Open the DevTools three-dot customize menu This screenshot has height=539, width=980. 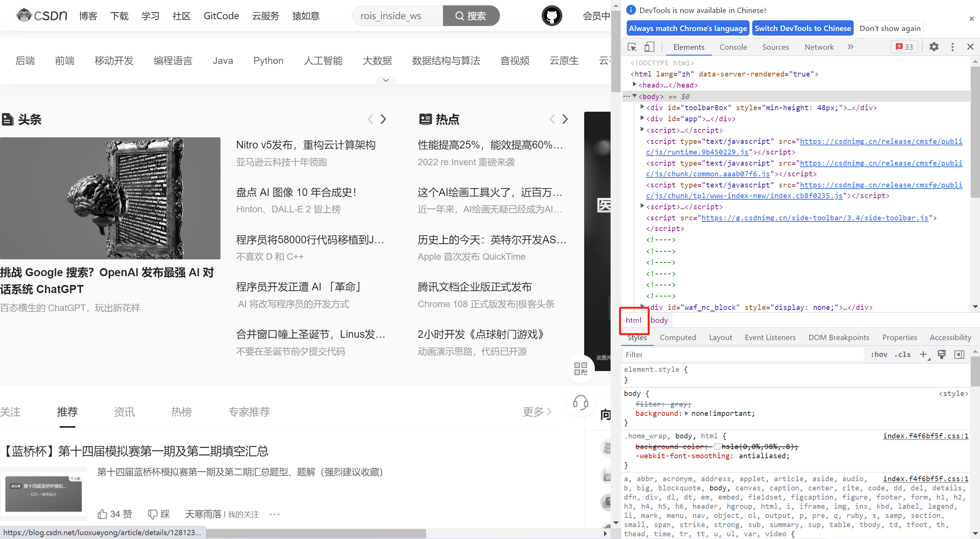(x=952, y=47)
